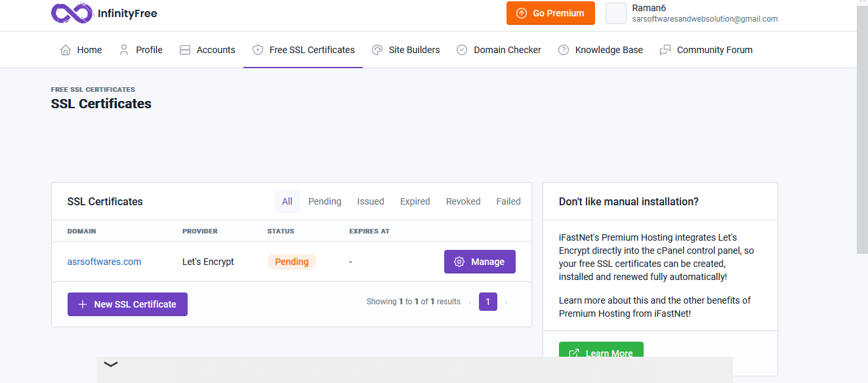Click the PROVIDER column header
The width and height of the screenshot is (868, 383).
(200, 232)
